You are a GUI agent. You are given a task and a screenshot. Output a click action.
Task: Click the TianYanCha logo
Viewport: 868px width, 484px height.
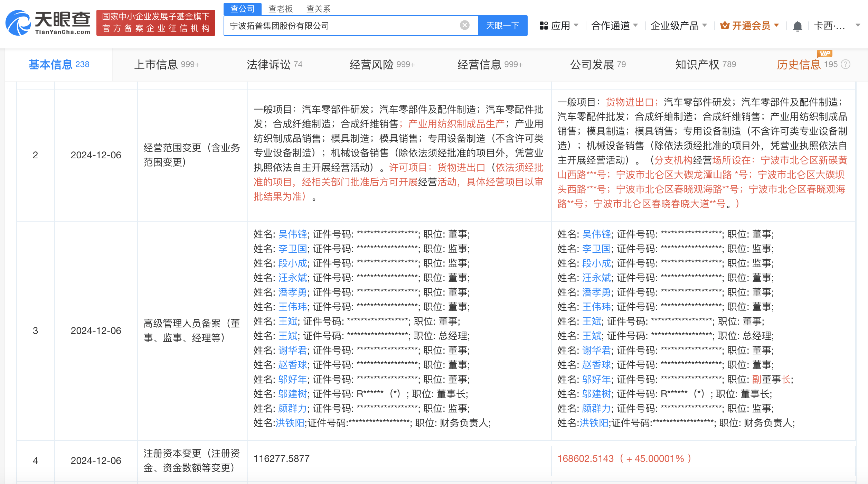[48, 22]
